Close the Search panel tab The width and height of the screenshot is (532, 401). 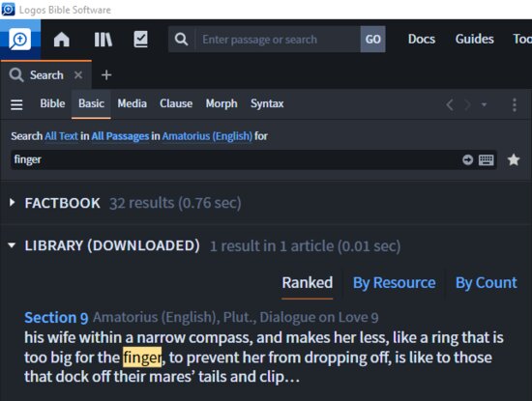pyautogui.click(x=78, y=75)
